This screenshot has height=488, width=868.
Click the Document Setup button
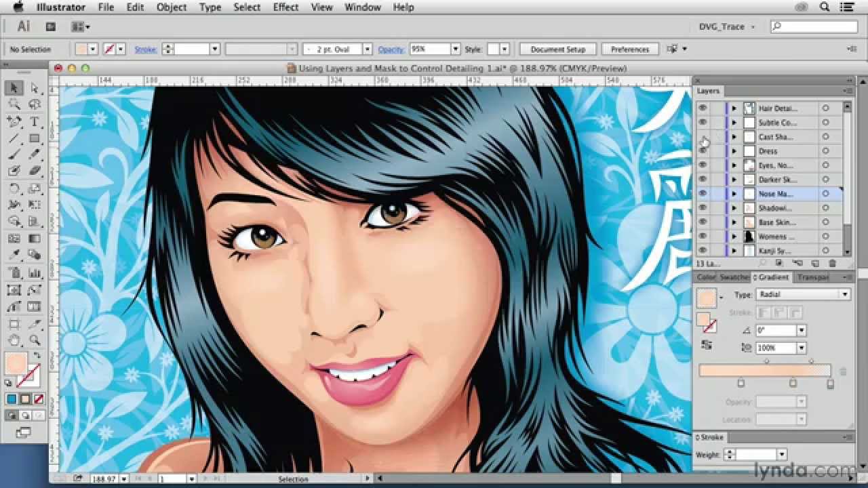557,49
